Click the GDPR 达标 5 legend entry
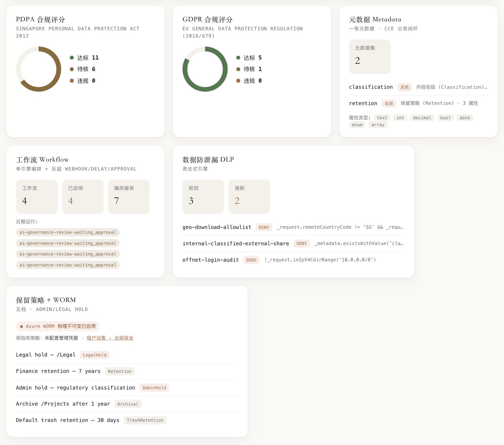This screenshot has width=504, height=445. 249,58
